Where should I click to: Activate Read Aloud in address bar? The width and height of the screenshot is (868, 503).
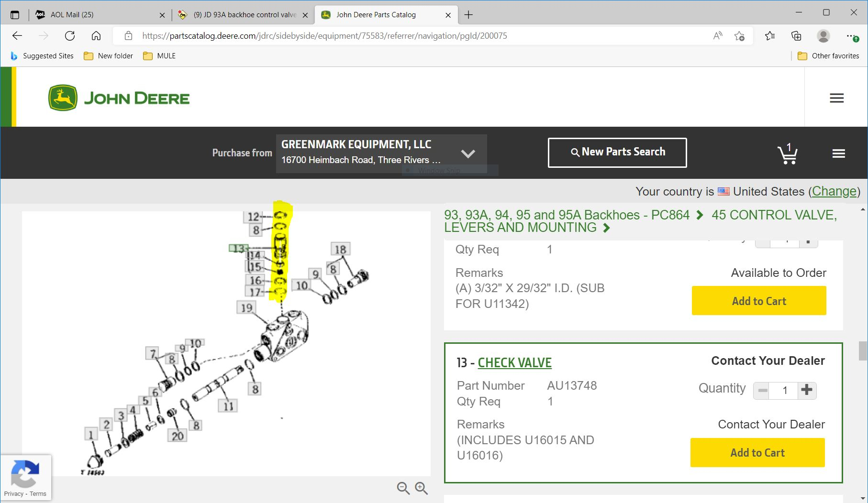tap(717, 36)
